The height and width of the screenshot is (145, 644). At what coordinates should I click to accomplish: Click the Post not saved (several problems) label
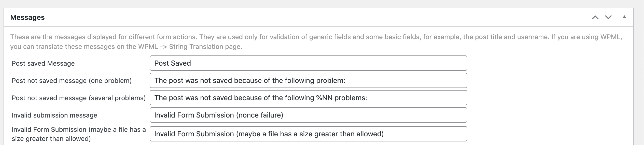(79, 98)
